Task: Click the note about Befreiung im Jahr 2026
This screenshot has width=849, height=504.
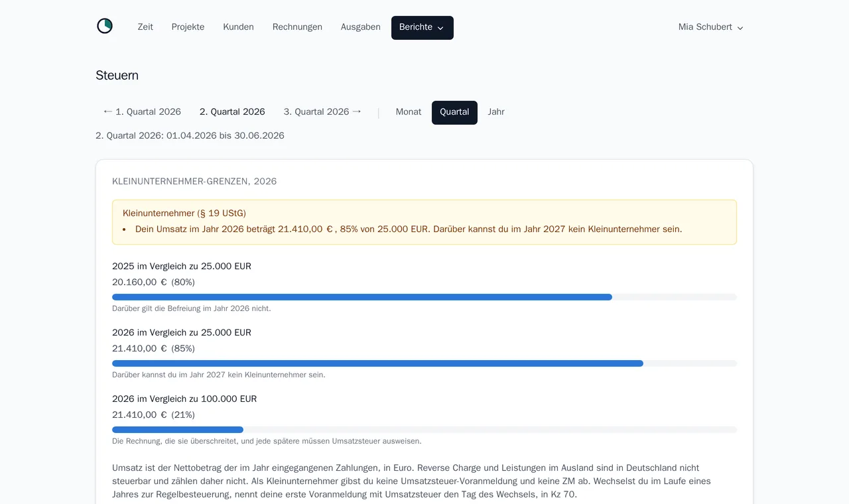Action: [x=192, y=308]
